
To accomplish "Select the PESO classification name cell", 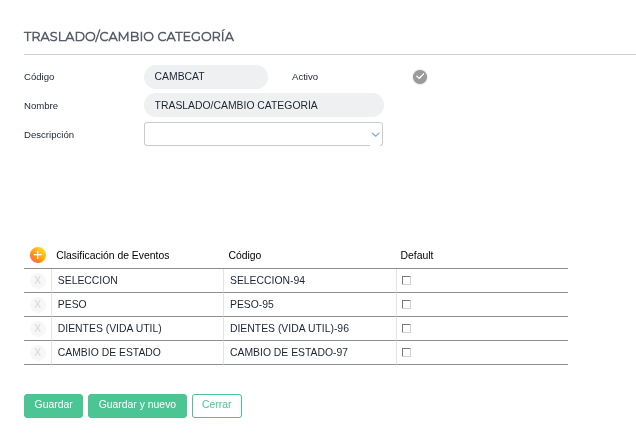I will pos(138,304).
